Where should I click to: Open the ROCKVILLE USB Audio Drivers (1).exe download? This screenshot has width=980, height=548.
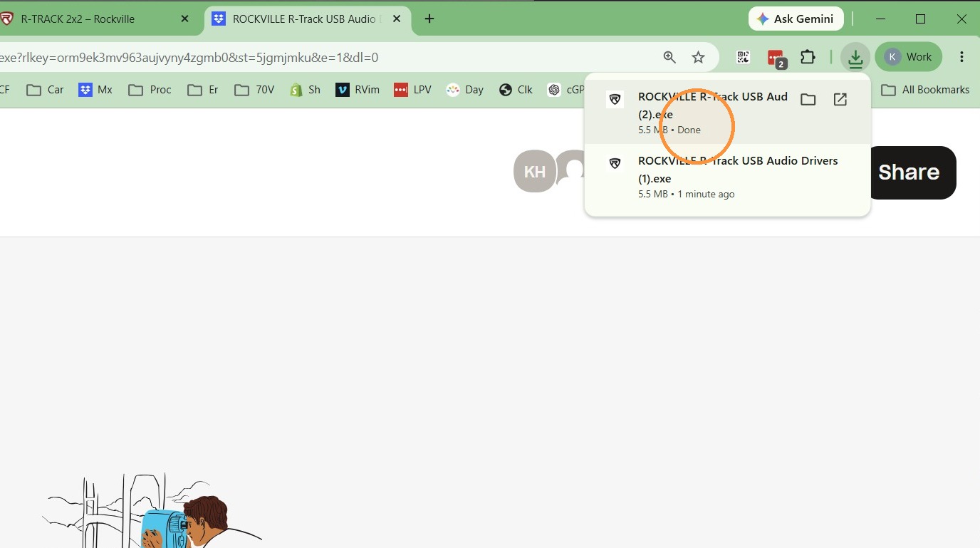tap(727, 177)
